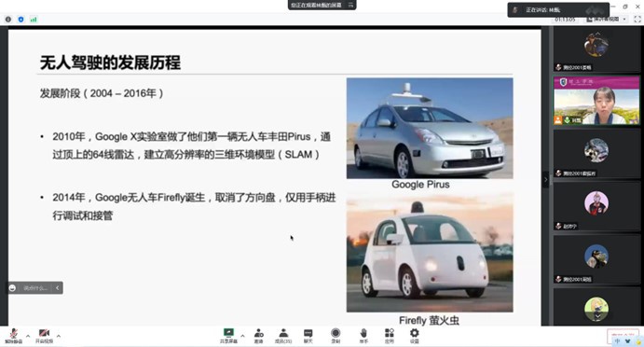Open the Chat panel icon
Screen dimensions: 644x347
tap(308, 336)
